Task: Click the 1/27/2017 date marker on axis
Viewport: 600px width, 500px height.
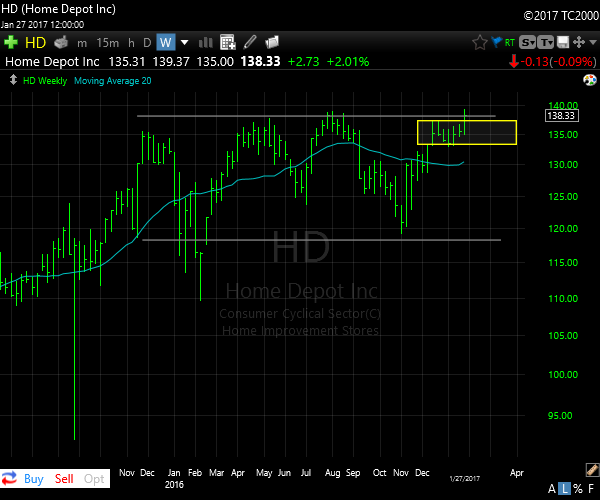Action: [x=465, y=478]
